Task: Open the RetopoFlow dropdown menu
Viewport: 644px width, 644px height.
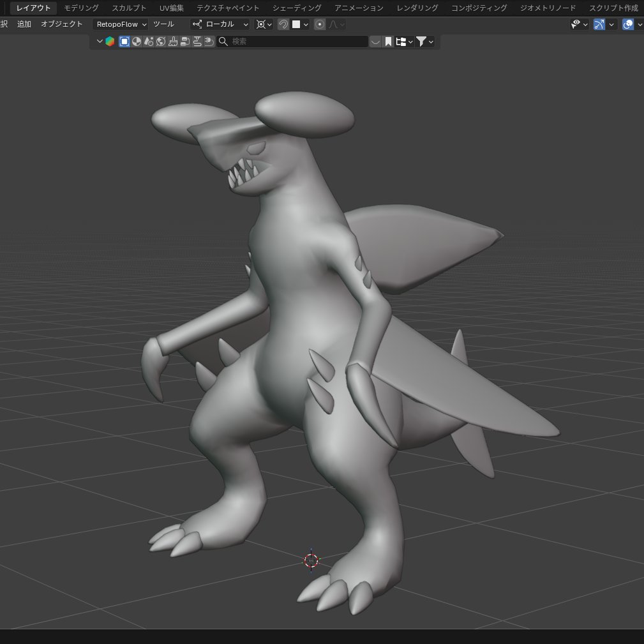Action: point(121,24)
